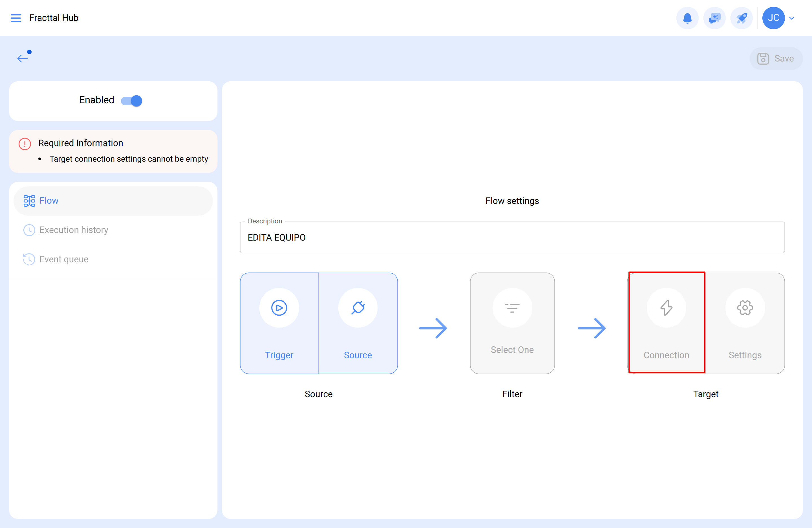Open the Event queue section
The image size is (812, 528).
(64, 259)
